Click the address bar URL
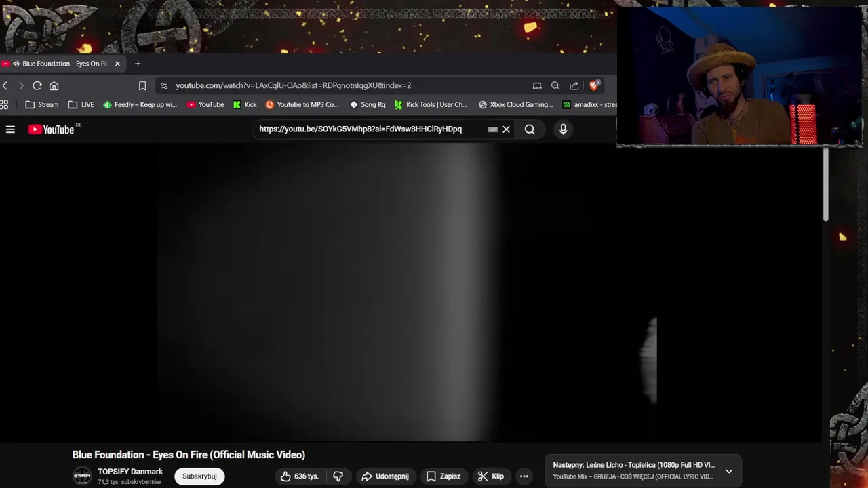 [293, 85]
